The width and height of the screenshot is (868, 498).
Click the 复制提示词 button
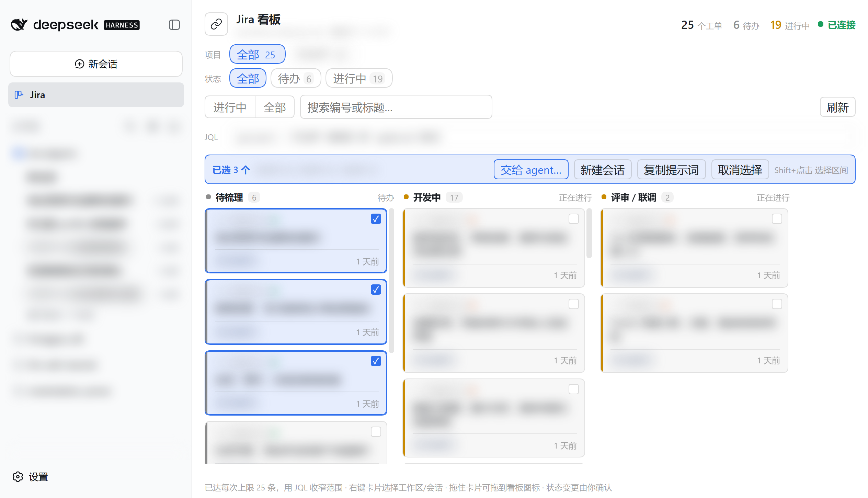tap(671, 170)
